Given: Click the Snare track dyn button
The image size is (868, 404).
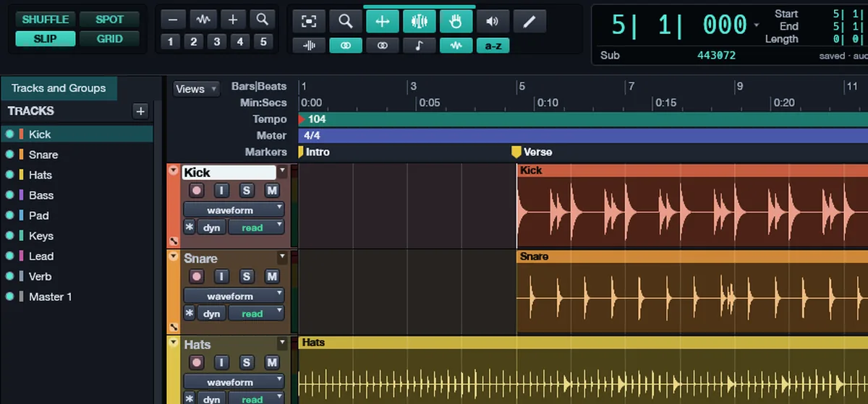Looking at the screenshot, I should [211, 314].
